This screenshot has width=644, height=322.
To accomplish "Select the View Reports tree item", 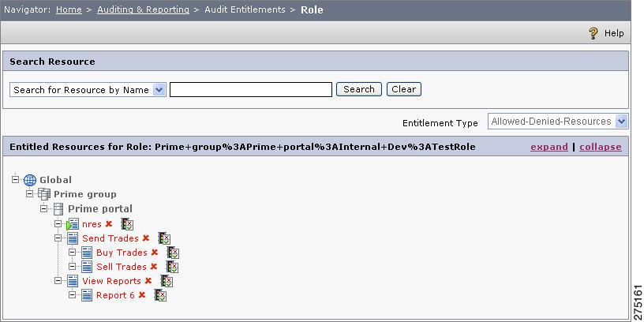I will coord(111,281).
